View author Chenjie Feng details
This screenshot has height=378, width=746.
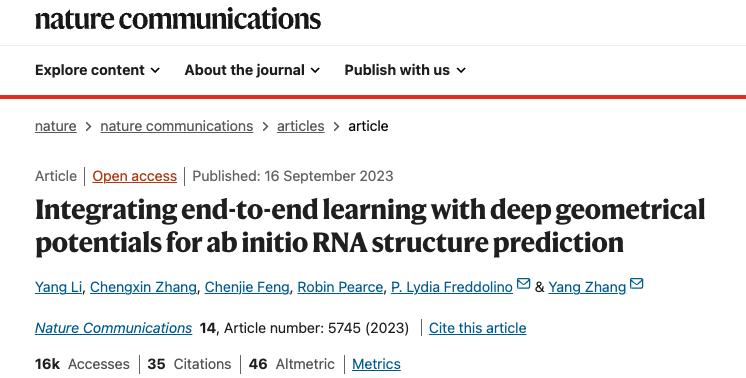pyautogui.click(x=246, y=287)
